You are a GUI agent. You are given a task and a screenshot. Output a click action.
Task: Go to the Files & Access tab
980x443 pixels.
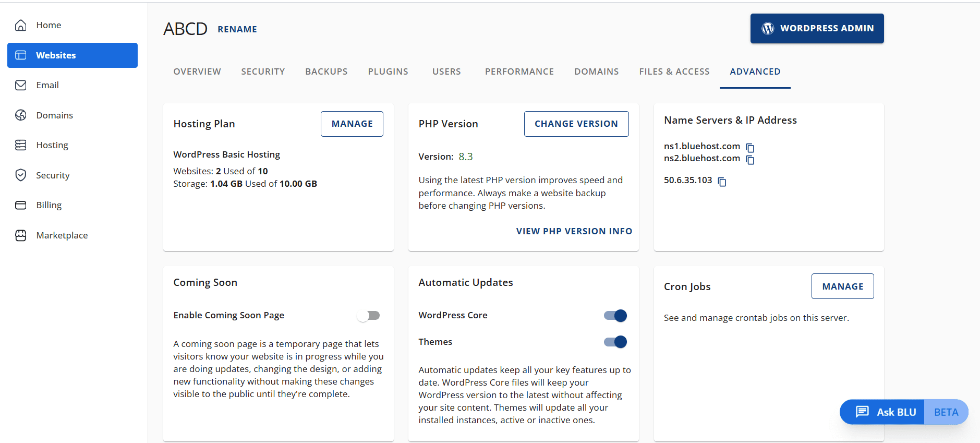(x=674, y=71)
